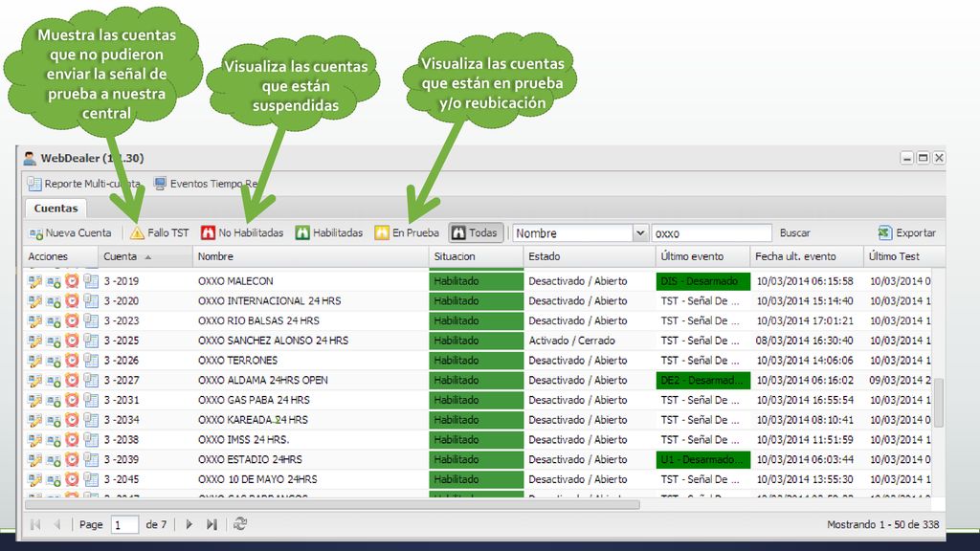Switch to the Cuentas tab
The height and width of the screenshot is (551, 980).
(x=56, y=208)
